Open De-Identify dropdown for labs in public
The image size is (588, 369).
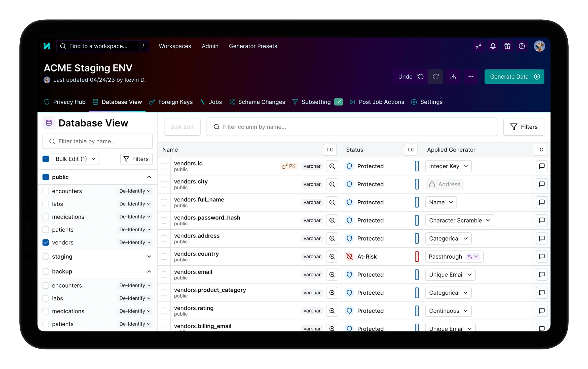pos(135,204)
